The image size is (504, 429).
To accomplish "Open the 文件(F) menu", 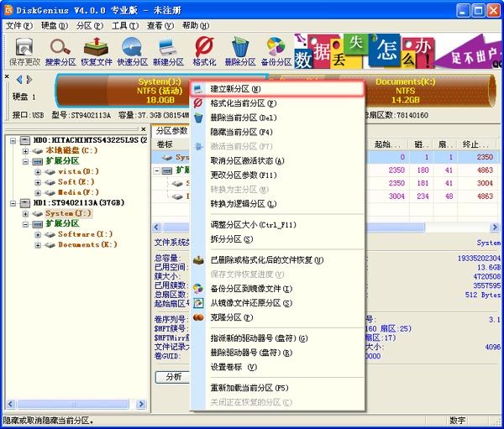I will [x=19, y=26].
